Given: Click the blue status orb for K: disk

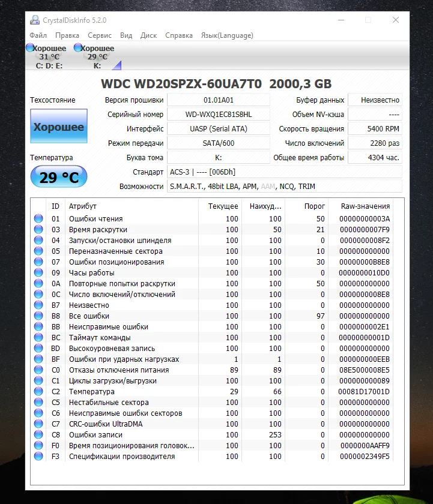Looking at the screenshot, I should 78,47.
